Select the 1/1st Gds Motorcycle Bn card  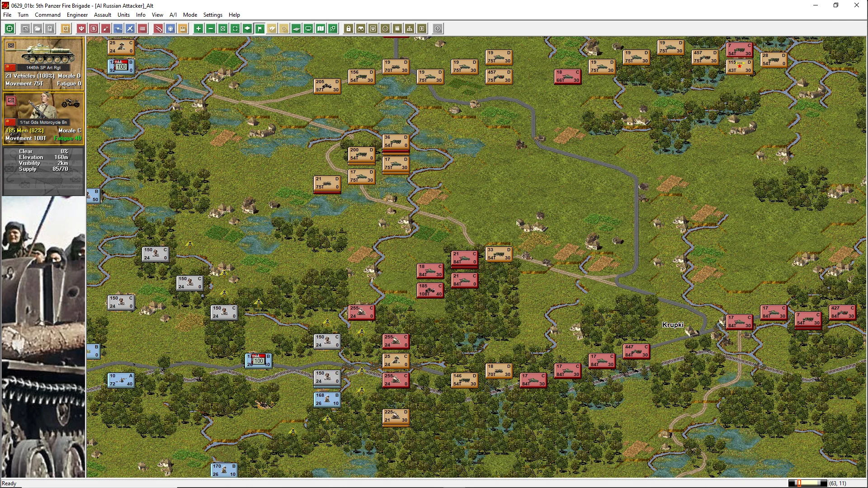click(43, 118)
